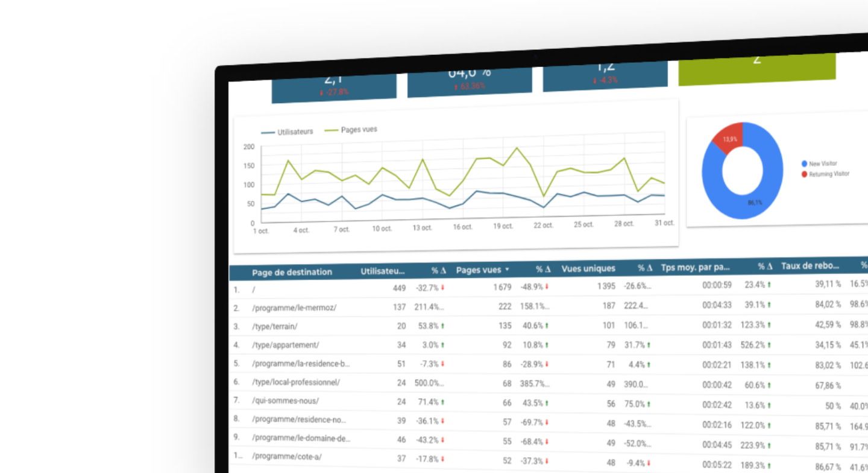The height and width of the screenshot is (473, 868).
Task: Click the 19 oct. axis label
Action: pos(503,226)
